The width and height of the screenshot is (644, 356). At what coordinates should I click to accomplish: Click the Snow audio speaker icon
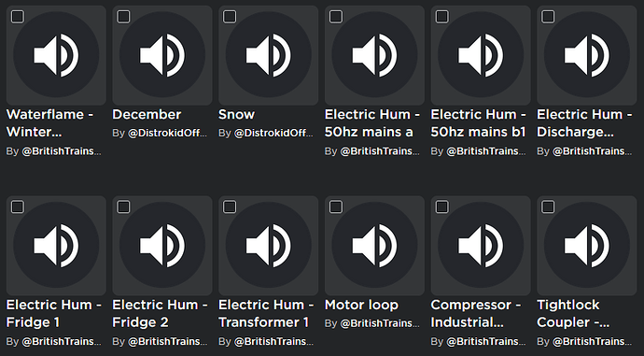[268, 55]
